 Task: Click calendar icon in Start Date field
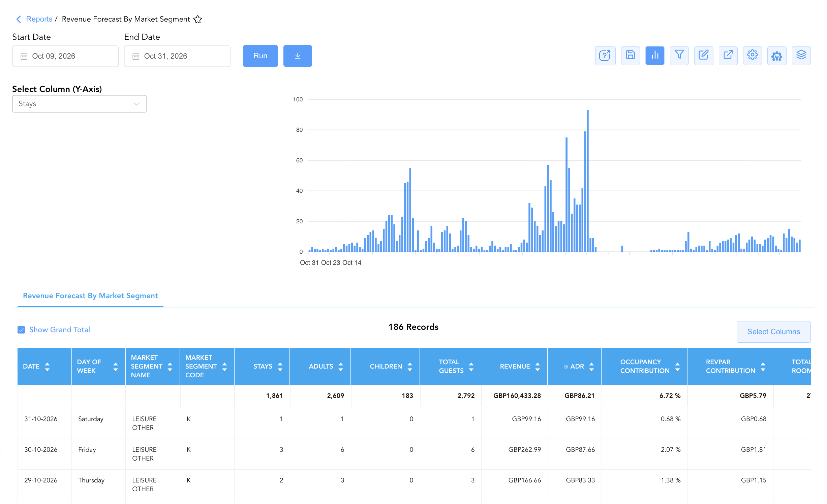[24, 56]
